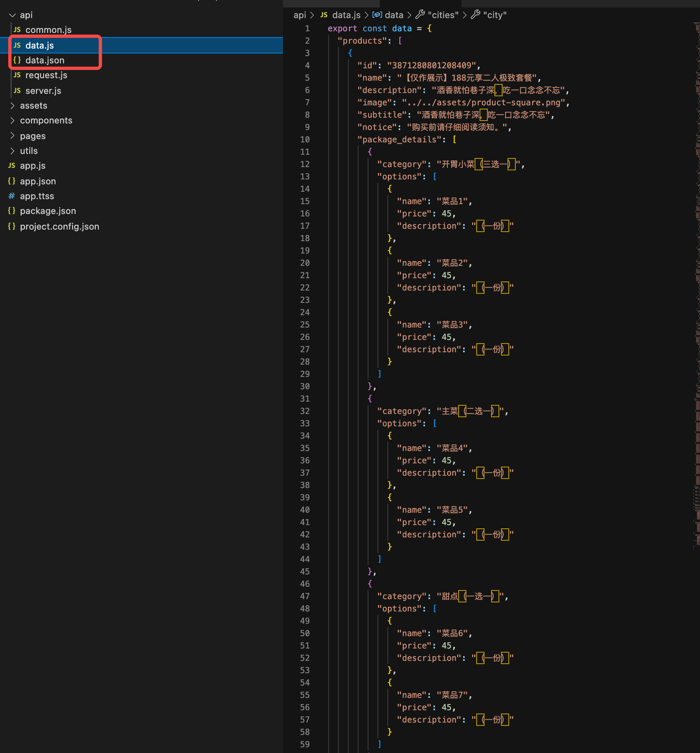
Task: Click line number 10 in the gutter
Action: point(305,140)
